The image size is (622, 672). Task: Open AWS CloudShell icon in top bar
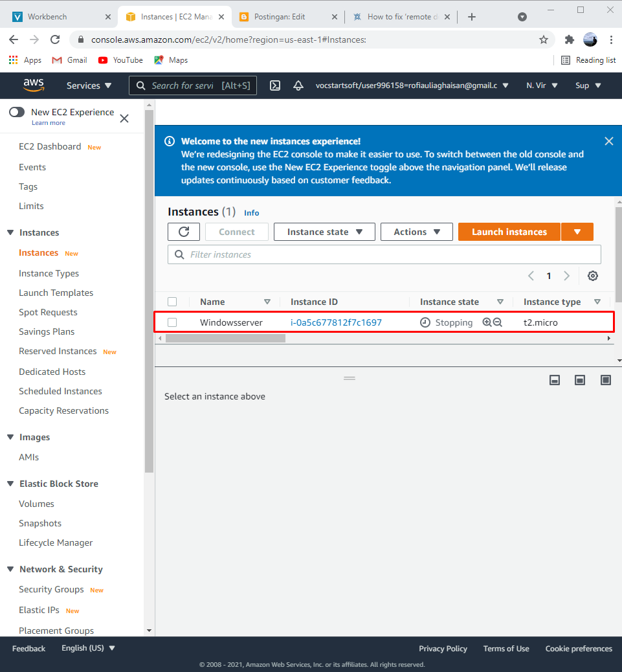[275, 85]
